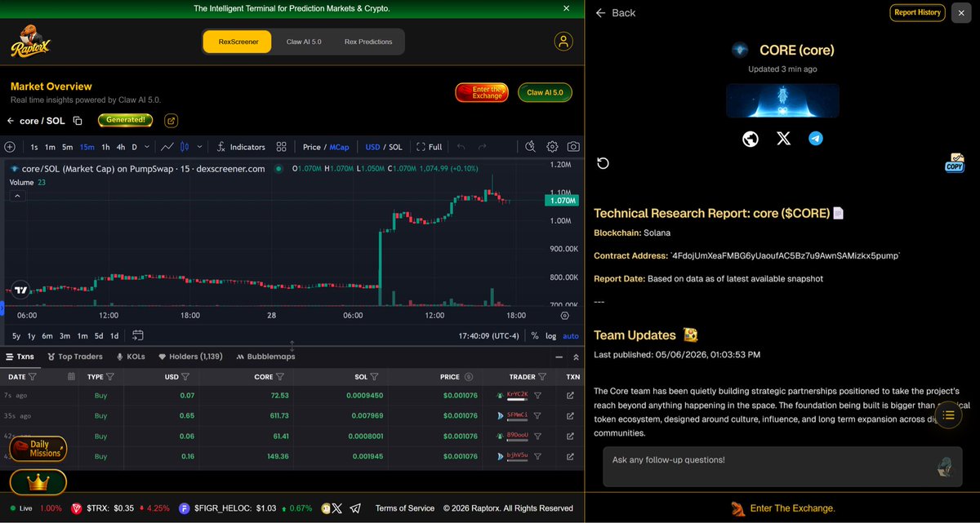Enter fullscreen with the Full button

pyautogui.click(x=430, y=147)
